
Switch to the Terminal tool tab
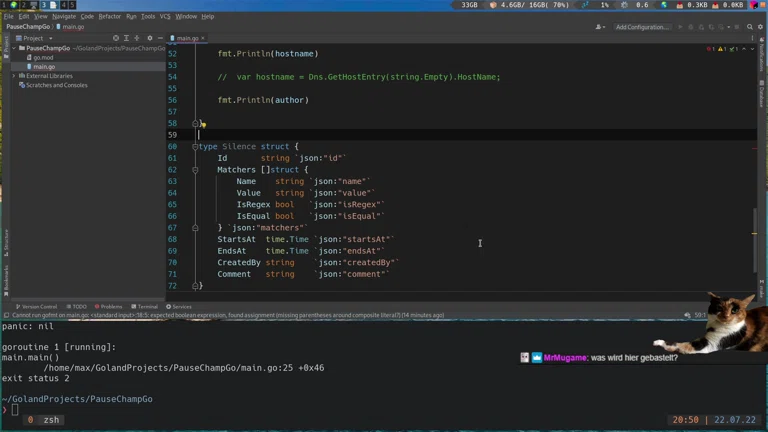pos(146,307)
